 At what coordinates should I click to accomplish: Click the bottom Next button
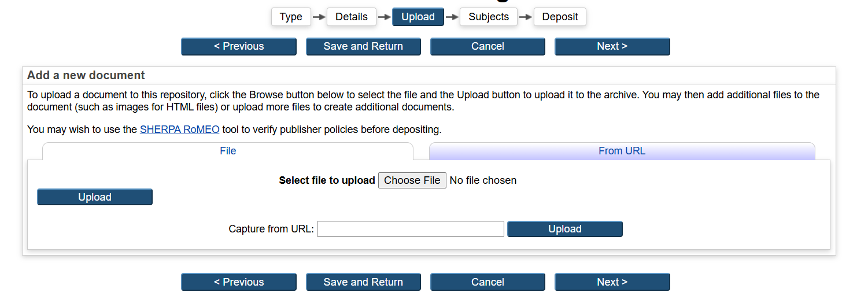[x=612, y=282]
